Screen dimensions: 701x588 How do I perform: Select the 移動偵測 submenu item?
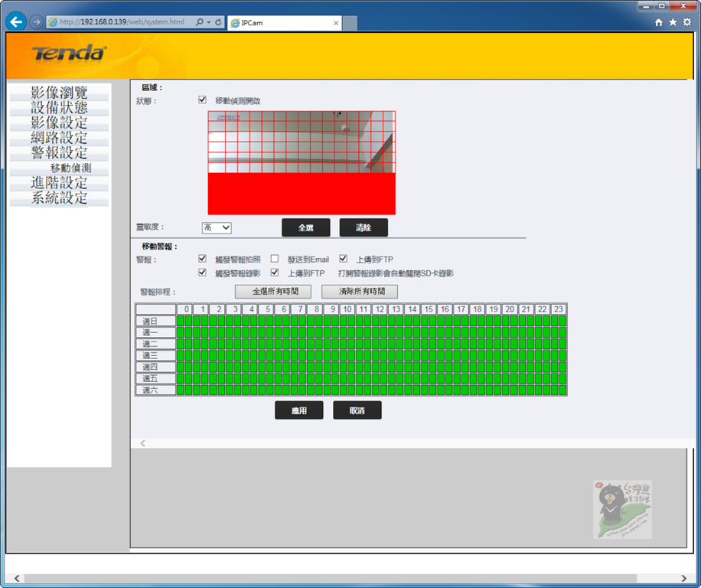(70, 168)
